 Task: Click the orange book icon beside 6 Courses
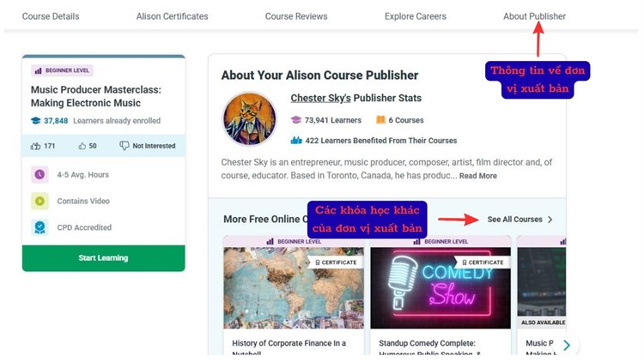click(x=380, y=120)
